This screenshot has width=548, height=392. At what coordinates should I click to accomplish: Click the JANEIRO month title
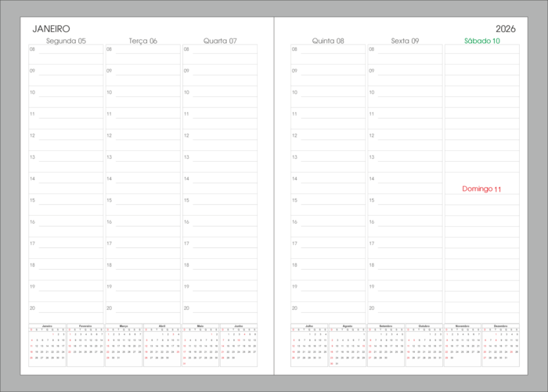click(51, 29)
